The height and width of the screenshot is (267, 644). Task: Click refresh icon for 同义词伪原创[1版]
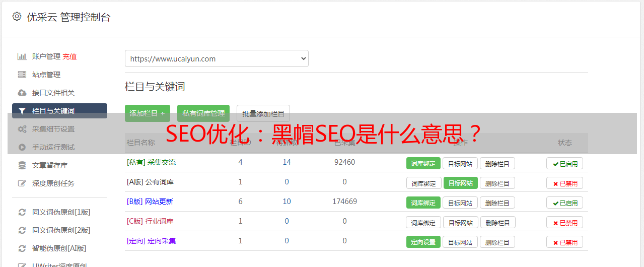[x=22, y=212]
